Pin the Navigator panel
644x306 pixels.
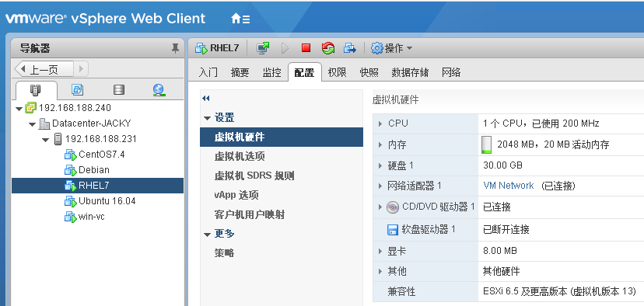[x=175, y=48]
